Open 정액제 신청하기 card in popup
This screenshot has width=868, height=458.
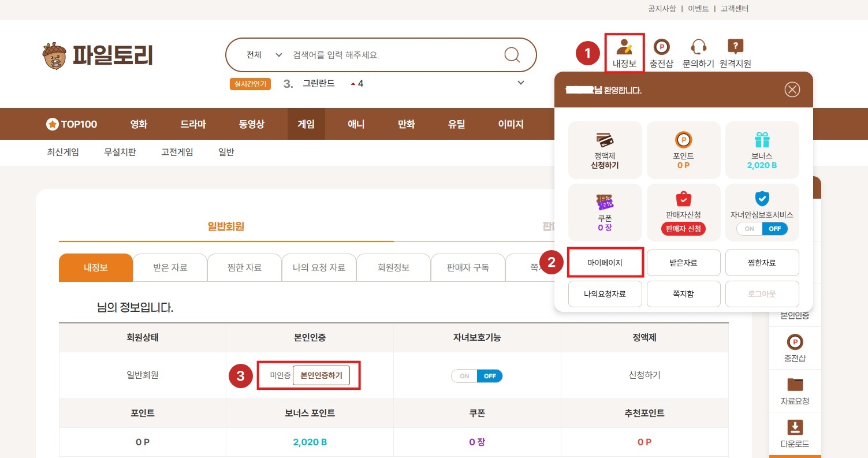click(x=605, y=150)
